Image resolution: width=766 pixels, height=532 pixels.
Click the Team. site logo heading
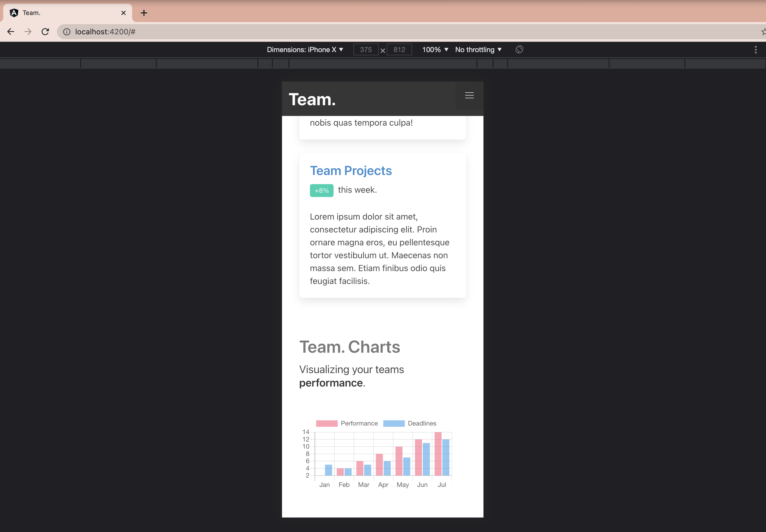pos(312,99)
